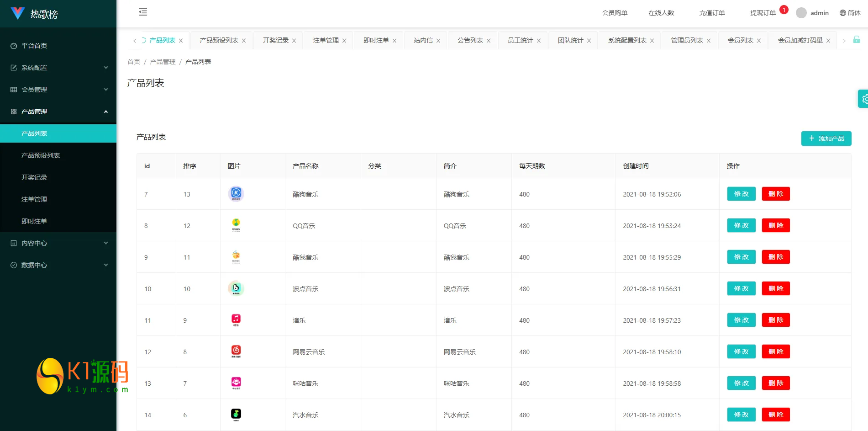868x431 pixels.
Task: Open the 波点音乐 product image
Action: coord(236,288)
